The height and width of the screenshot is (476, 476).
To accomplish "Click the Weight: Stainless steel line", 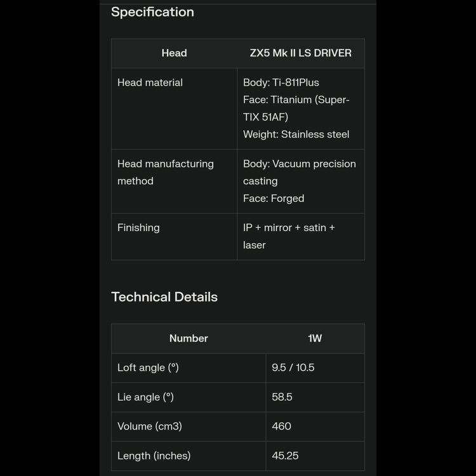I will pos(296,135).
